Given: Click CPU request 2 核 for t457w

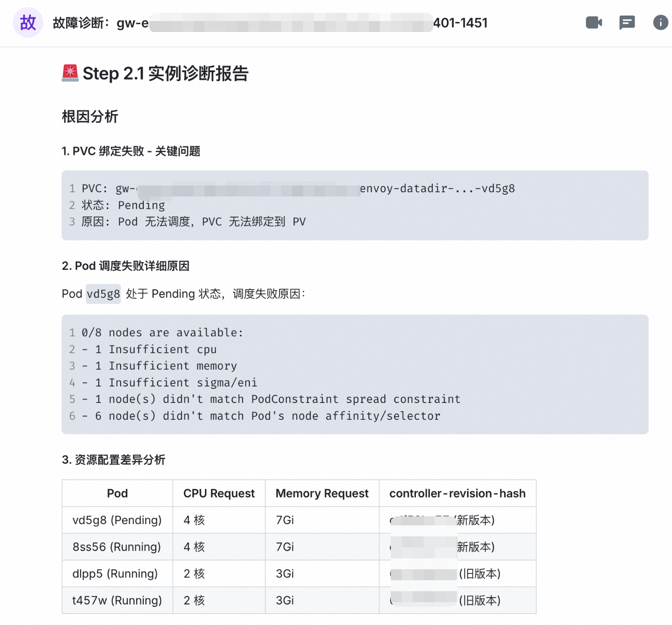Looking at the screenshot, I should pyautogui.click(x=219, y=600).
